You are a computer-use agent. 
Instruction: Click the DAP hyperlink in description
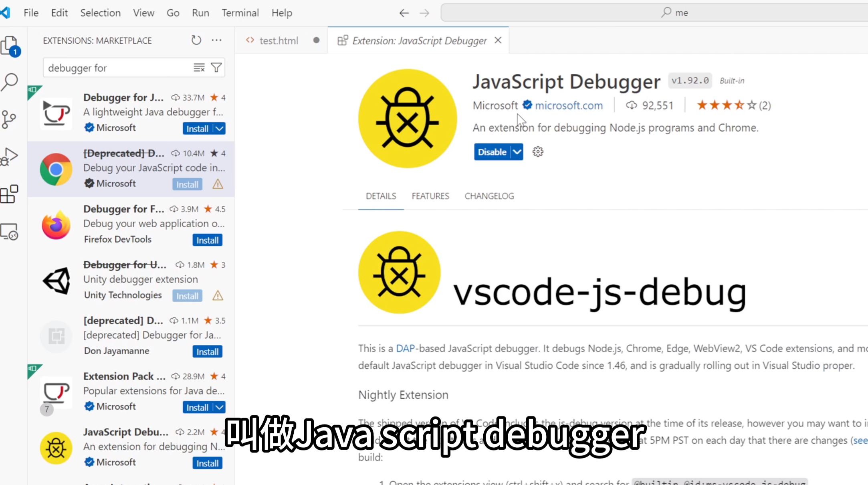click(405, 348)
